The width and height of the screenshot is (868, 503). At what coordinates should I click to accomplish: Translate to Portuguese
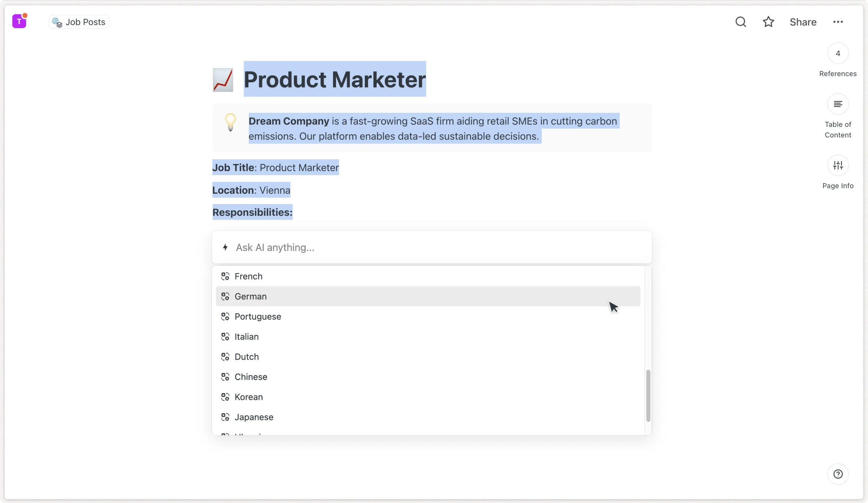258,317
